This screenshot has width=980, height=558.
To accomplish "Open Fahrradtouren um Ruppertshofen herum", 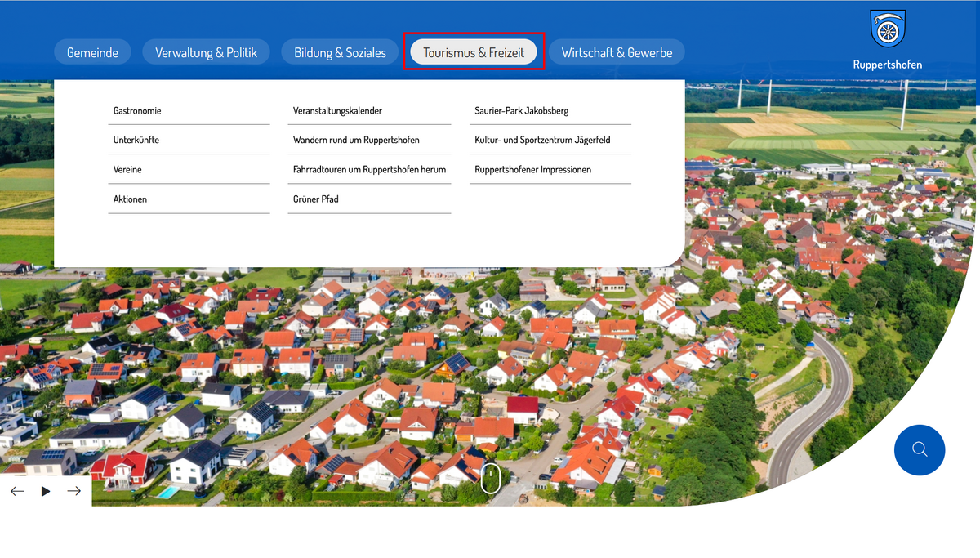I will pyautogui.click(x=369, y=169).
